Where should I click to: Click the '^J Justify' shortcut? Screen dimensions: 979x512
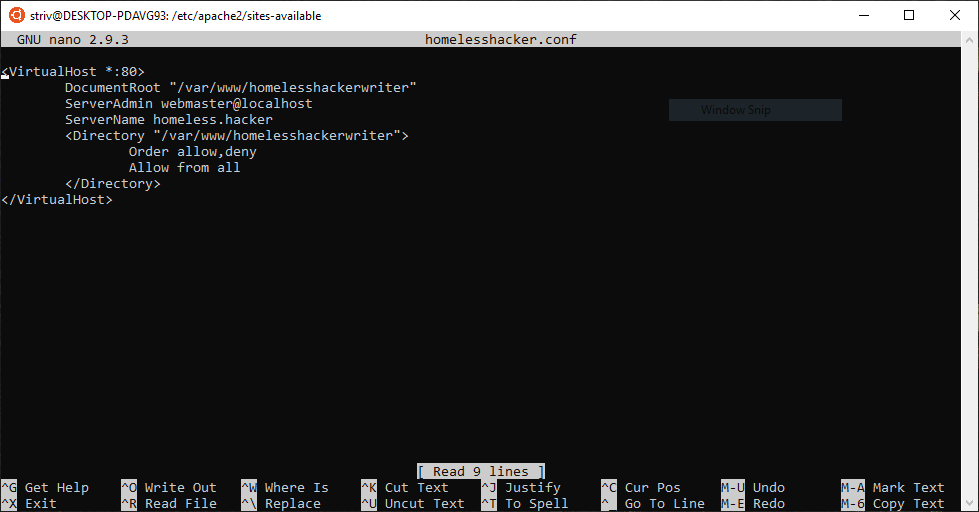click(x=521, y=488)
